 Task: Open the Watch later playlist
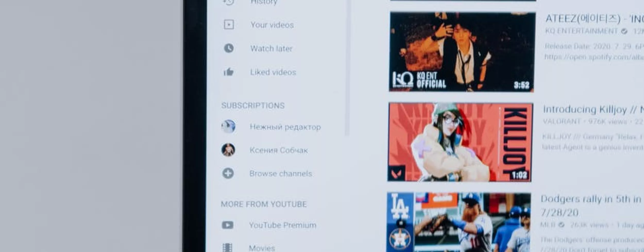(271, 49)
